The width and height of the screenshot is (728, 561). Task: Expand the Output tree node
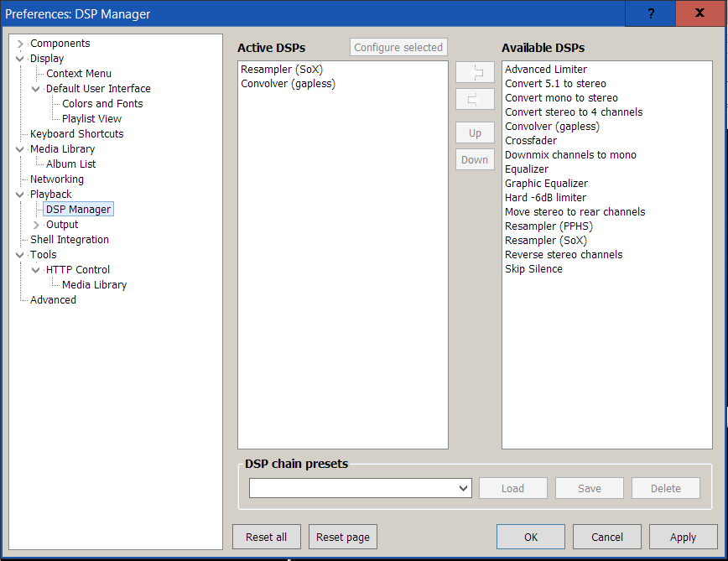click(36, 225)
